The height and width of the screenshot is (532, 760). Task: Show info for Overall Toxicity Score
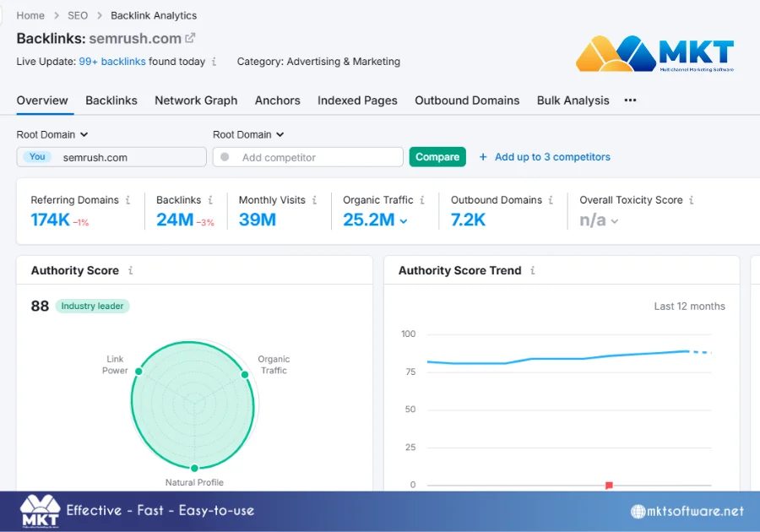(691, 199)
